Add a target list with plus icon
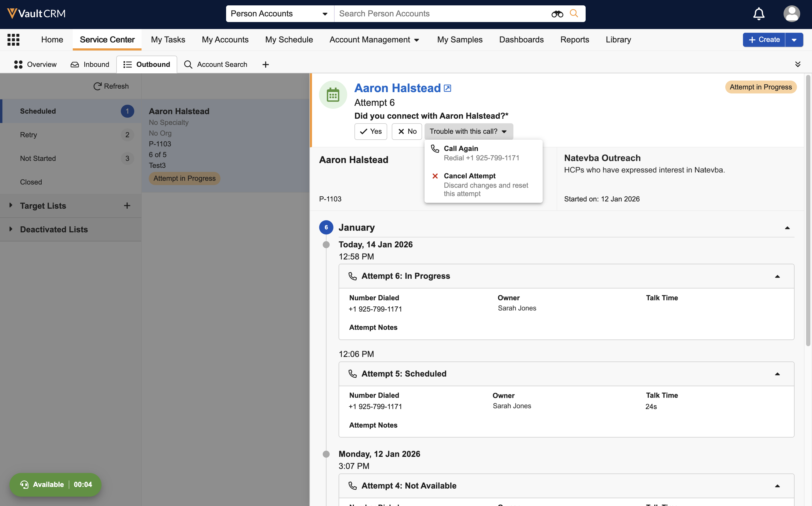 tap(127, 206)
